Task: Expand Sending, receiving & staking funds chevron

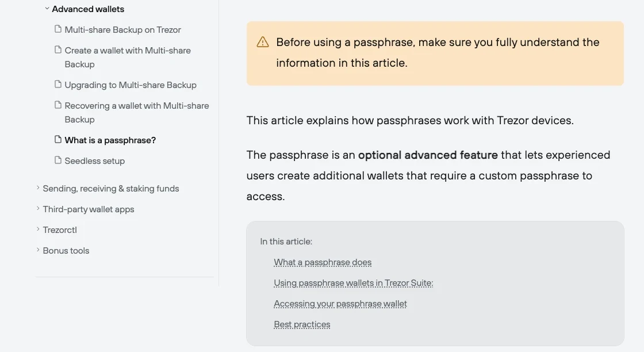Action: click(x=38, y=188)
